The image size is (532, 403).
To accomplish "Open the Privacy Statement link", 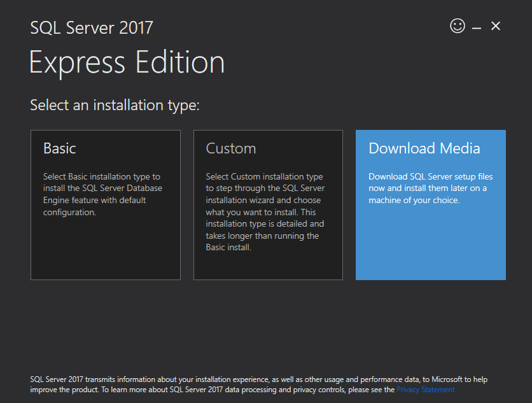I will click(x=425, y=390).
